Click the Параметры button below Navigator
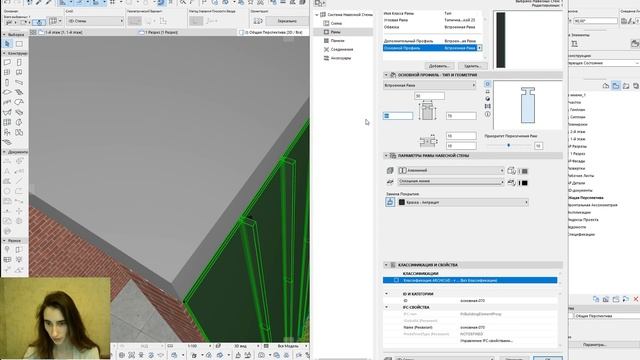The image size is (640, 360). click(595, 344)
